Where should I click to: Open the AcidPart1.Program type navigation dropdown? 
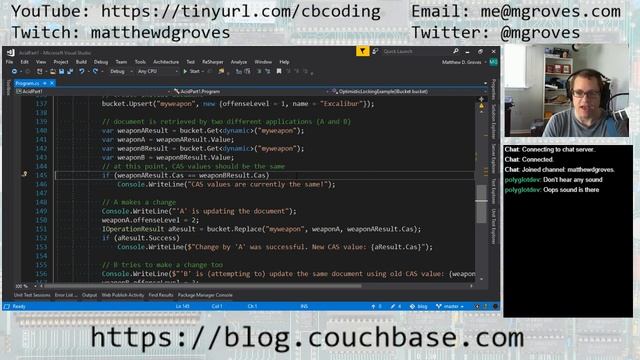coord(251,91)
